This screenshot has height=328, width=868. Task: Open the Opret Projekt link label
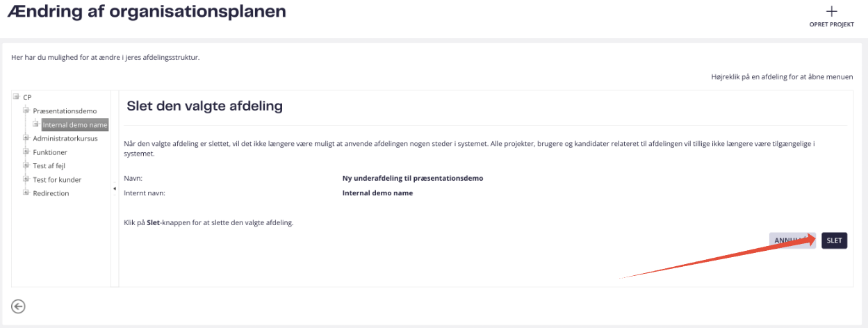831,25
